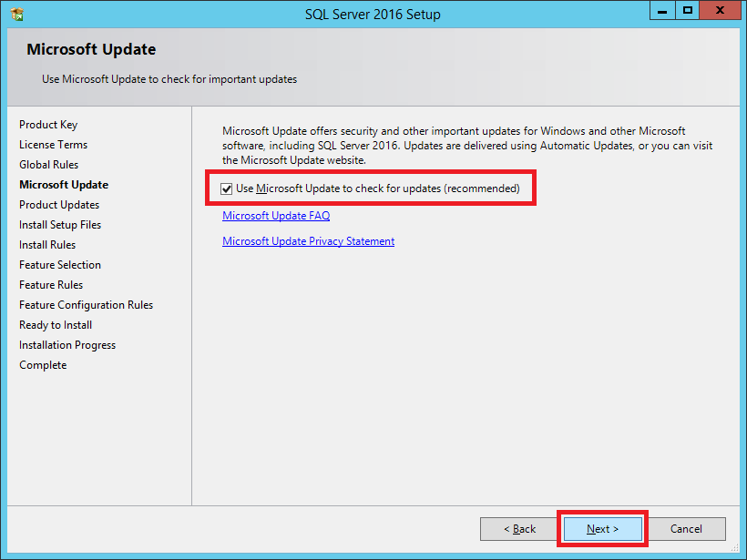Cancel the SQL Server setup
This screenshot has width=747, height=560.
(686, 529)
